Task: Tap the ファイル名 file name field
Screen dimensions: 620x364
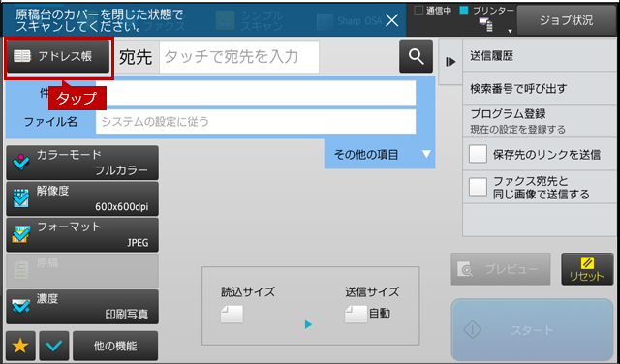Action: pyautogui.click(x=256, y=122)
